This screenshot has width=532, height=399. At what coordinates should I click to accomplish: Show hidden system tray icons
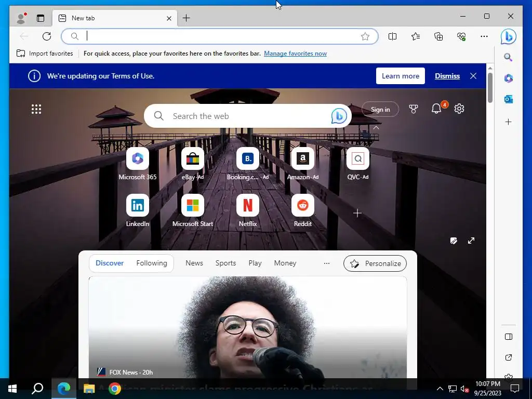pos(440,389)
